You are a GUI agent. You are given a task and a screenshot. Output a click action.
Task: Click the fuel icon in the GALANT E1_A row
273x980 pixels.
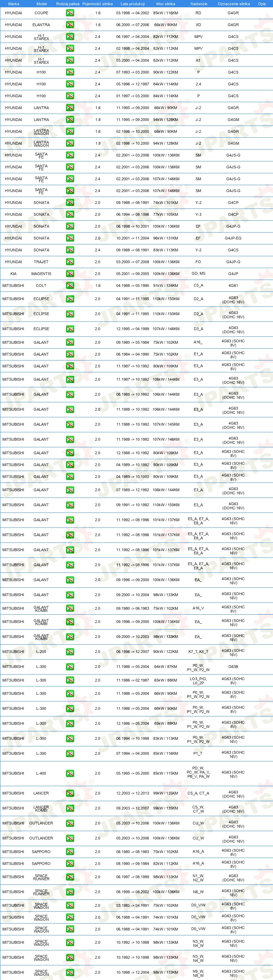70,354
